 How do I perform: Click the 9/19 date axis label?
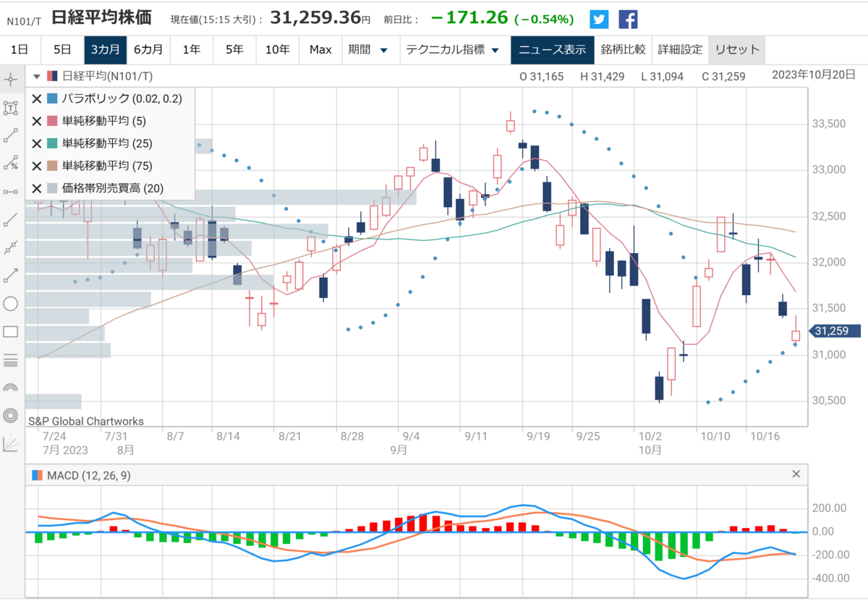point(538,436)
